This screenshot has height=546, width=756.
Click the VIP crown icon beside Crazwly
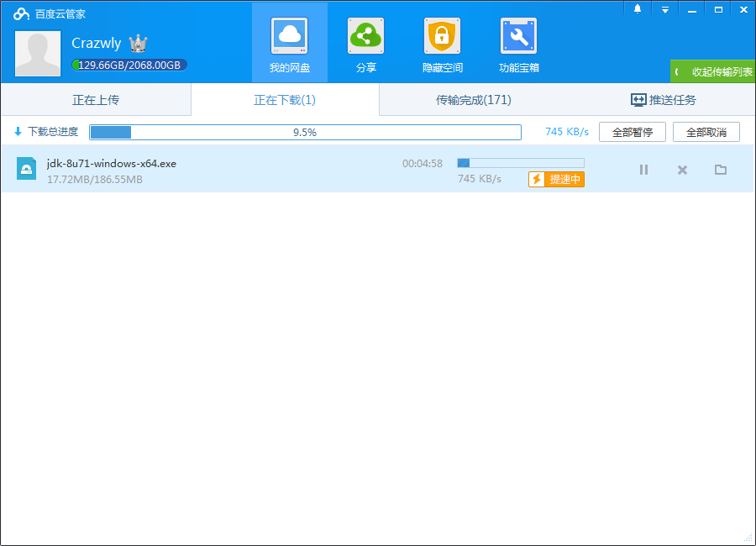(x=138, y=44)
